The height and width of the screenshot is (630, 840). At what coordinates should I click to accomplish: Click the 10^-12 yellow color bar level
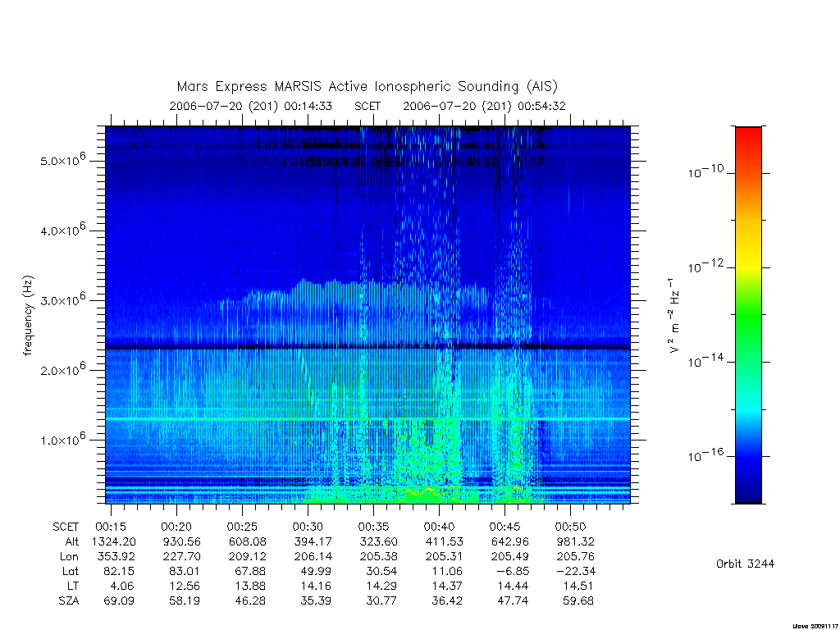click(x=748, y=267)
